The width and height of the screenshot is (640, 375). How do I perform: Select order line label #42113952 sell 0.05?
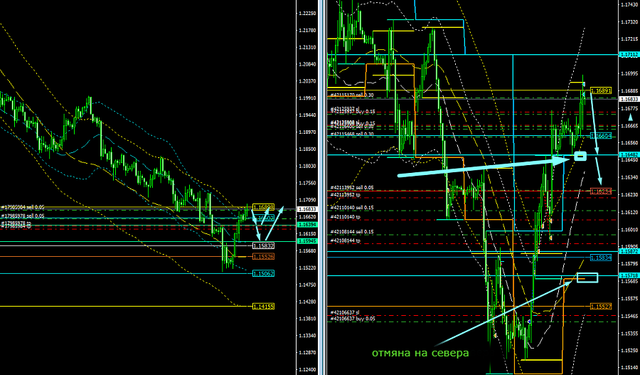[x=352, y=188]
